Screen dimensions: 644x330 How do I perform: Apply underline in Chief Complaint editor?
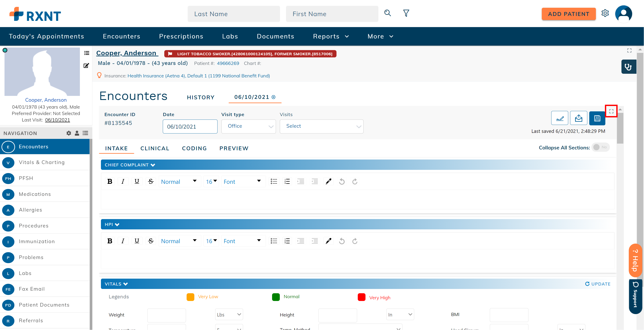pos(137,181)
